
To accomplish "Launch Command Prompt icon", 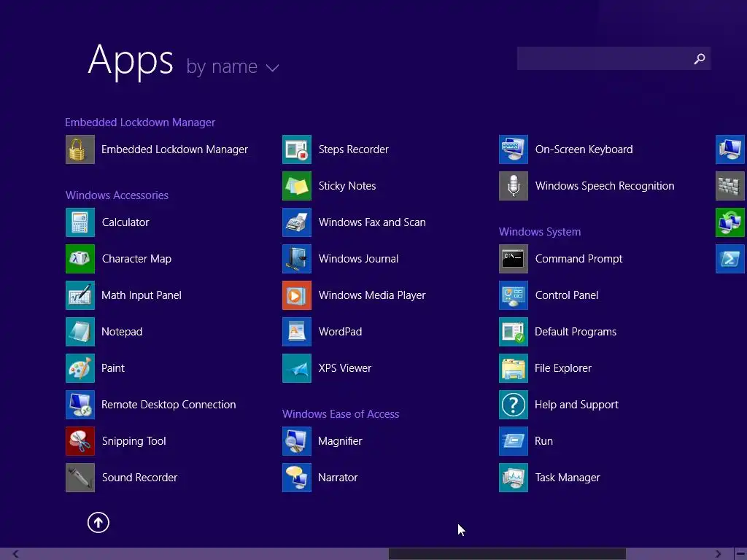I will click(514, 259).
